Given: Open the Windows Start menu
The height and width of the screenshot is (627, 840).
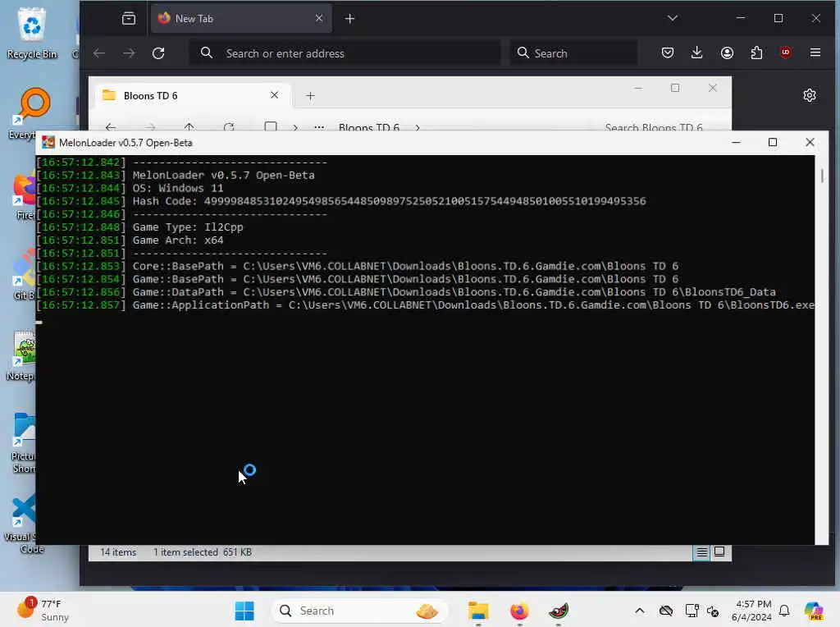Looking at the screenshot, I should 244,611.
